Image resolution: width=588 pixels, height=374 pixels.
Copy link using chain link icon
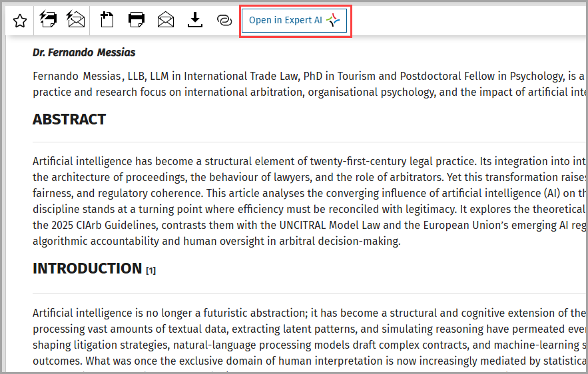(x=224, y=20)
